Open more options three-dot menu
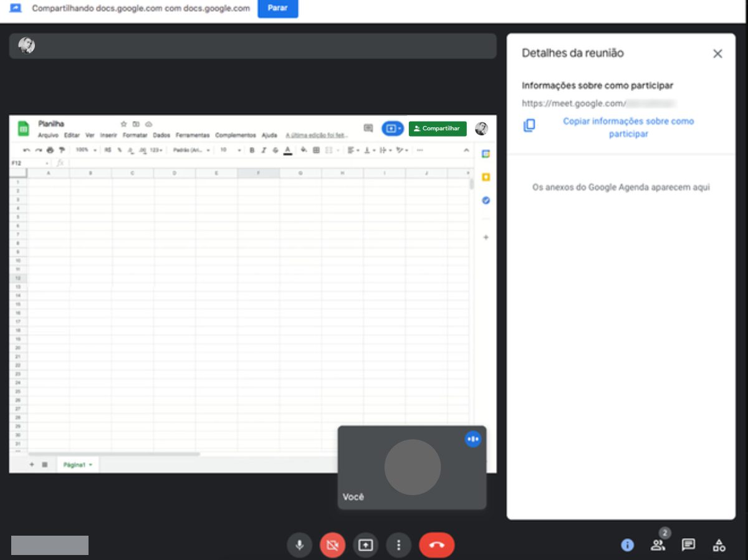 [398, 545]
